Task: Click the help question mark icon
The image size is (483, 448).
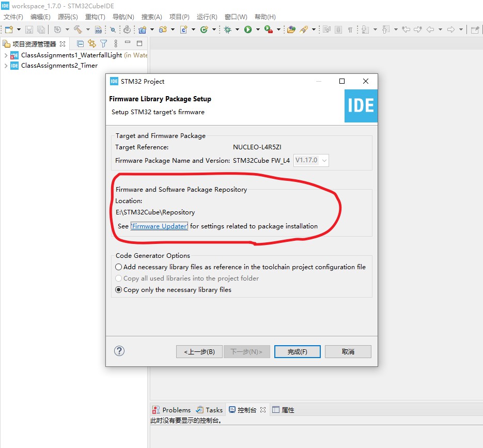Action: (119, 351)
